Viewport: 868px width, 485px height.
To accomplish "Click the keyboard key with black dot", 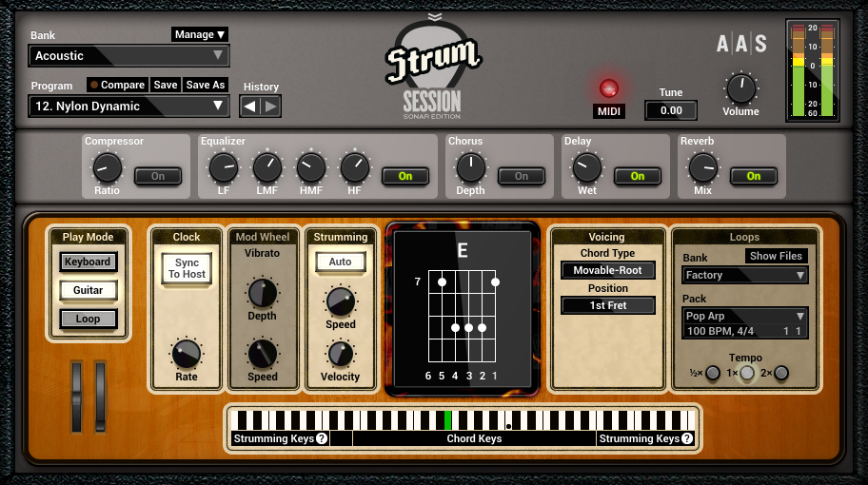I will 509,423.
